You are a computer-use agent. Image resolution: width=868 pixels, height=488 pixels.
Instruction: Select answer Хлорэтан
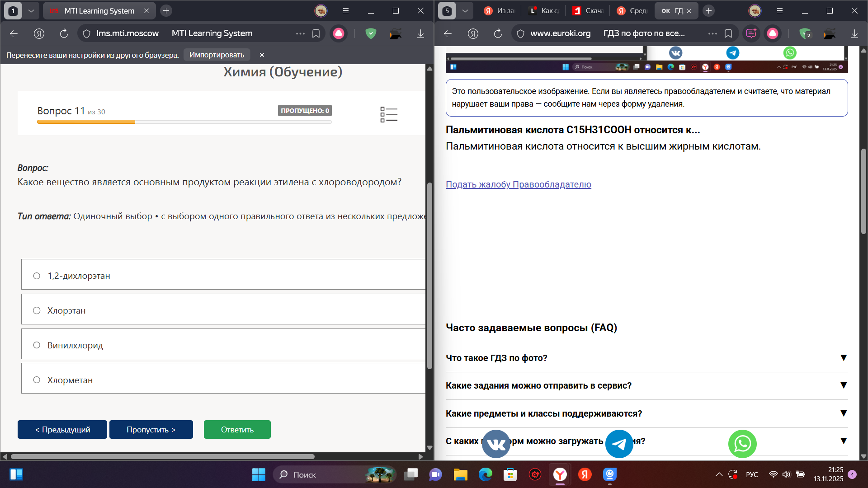pyautogui.click(x=223, y=310)
